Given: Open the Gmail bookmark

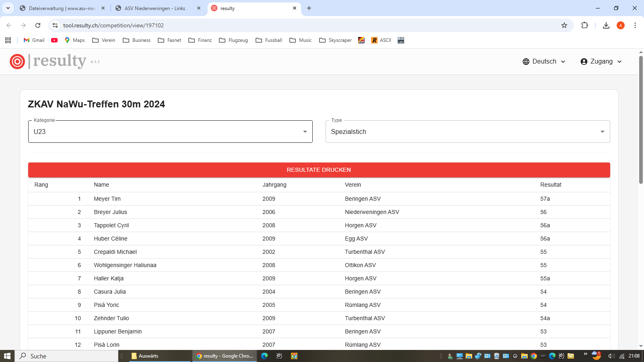Looking at the screenshot, I should 34,40.
